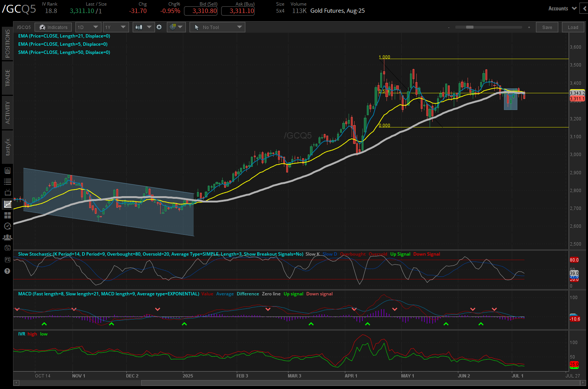Click the 3,343.2 price marker on axis
588x389 pixels.
tap(577, 93)
